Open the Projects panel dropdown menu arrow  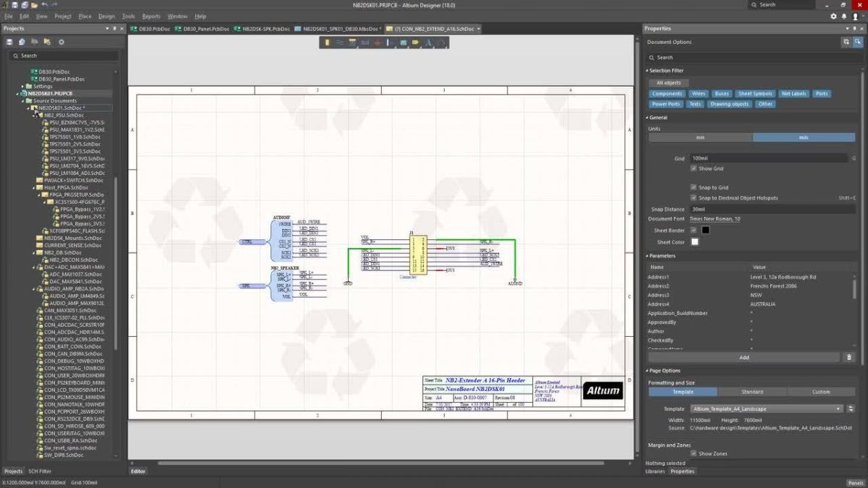[x=106, y=28]
